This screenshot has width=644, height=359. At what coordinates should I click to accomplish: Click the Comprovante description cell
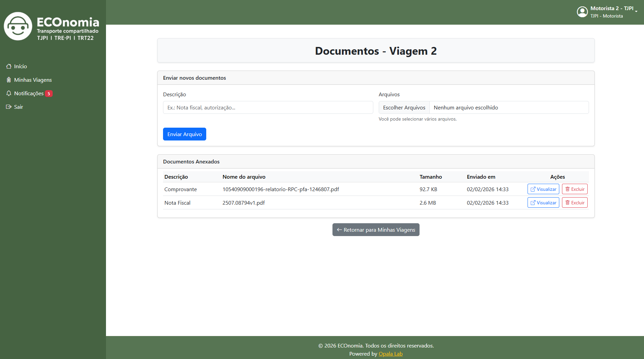181,189
